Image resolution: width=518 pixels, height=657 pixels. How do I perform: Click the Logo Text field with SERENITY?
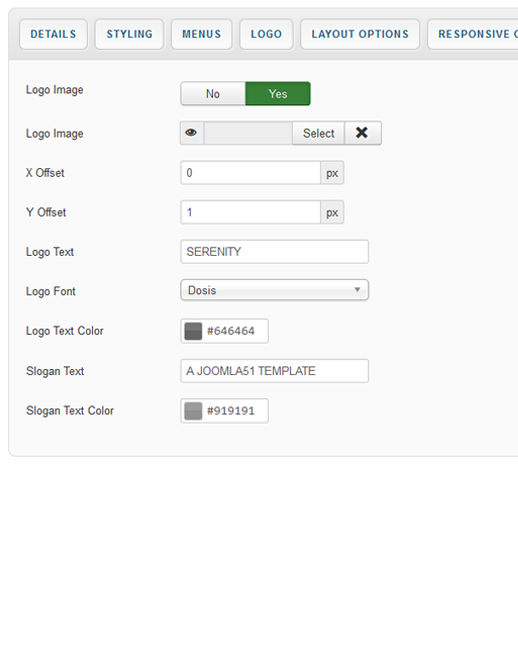click(x=275, y=251)
